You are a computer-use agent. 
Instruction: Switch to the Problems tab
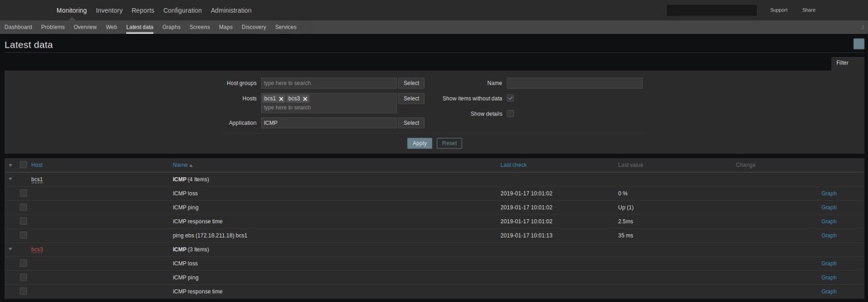pyautogui.click(x=53, y=27)
